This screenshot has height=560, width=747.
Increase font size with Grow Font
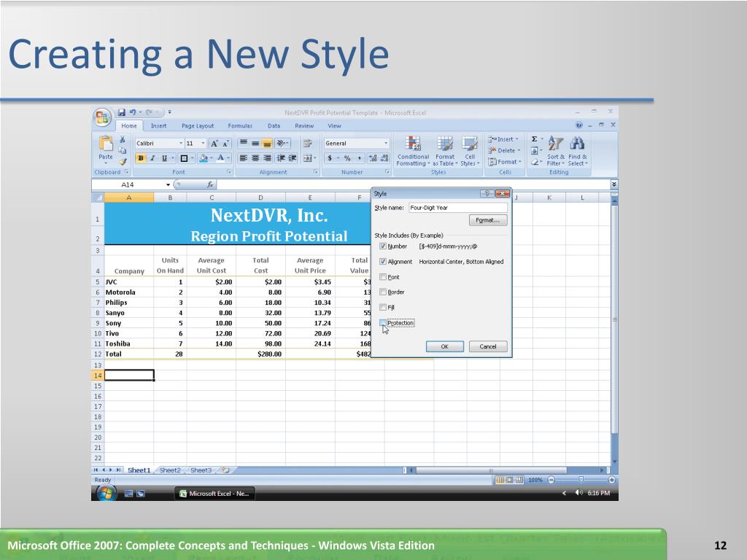tap(214, 144)
